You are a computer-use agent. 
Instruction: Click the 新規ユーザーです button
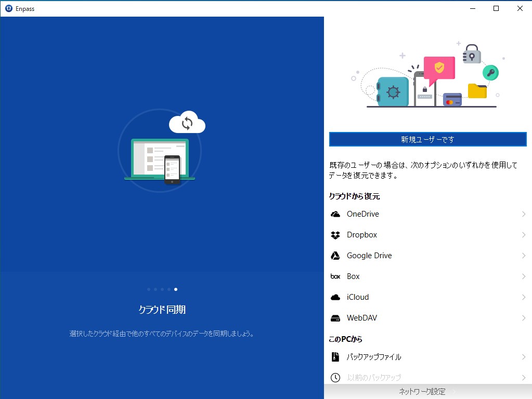click(427, 139)
